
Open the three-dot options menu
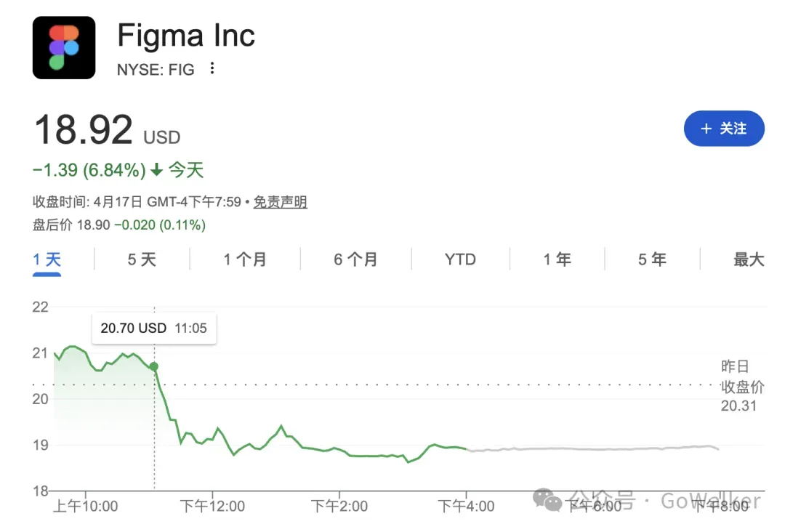pos(212,68)
